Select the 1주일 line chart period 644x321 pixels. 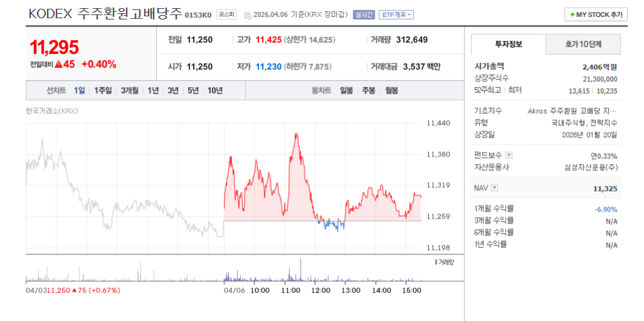click(x=103, y=90)
